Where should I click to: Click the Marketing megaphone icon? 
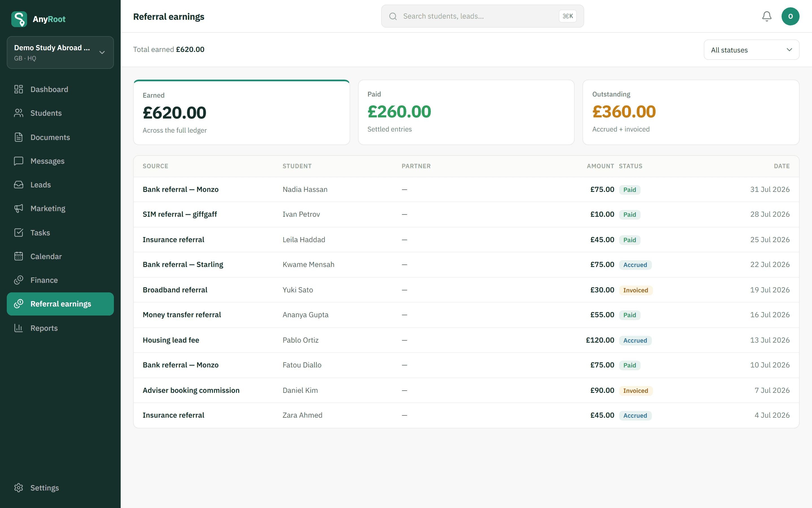pyautogui.click(x=18, y=209)
